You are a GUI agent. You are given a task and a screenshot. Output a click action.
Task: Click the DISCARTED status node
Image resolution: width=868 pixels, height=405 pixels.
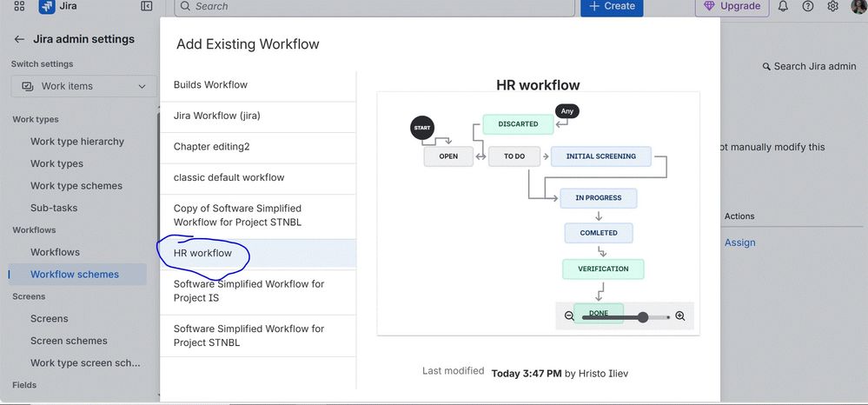518,124
